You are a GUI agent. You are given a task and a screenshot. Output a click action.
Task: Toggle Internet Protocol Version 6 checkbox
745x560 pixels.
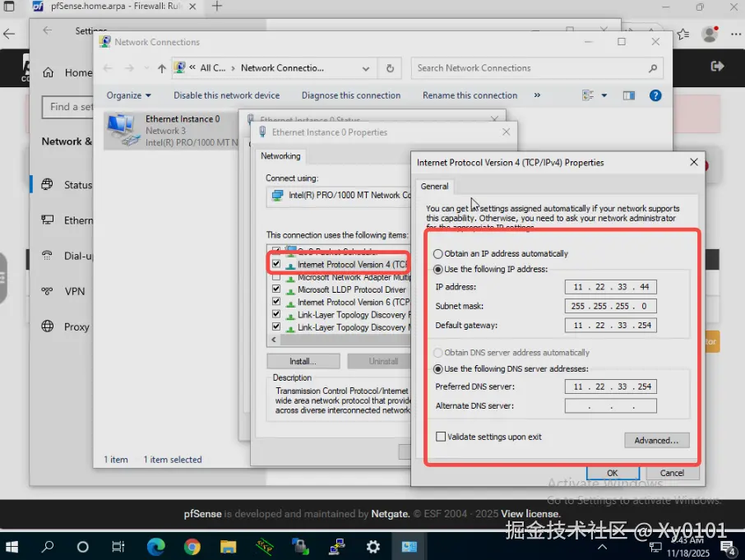276,302
